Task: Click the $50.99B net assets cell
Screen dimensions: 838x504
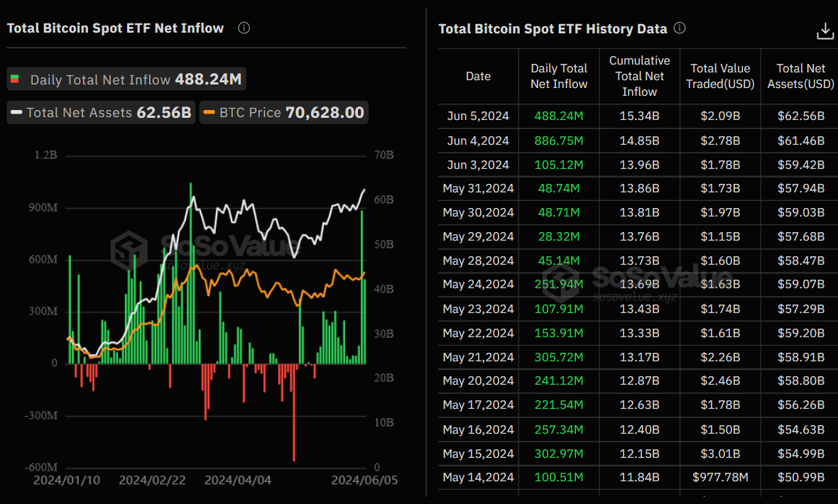Action: 800,477
